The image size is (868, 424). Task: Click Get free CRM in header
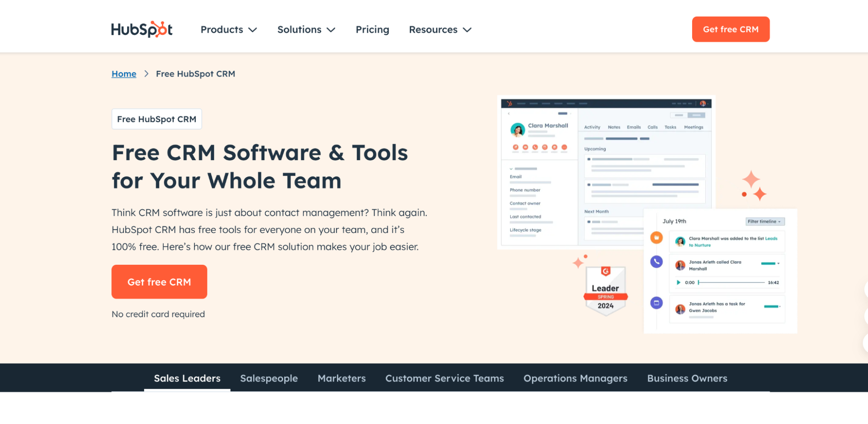[731, 29]
